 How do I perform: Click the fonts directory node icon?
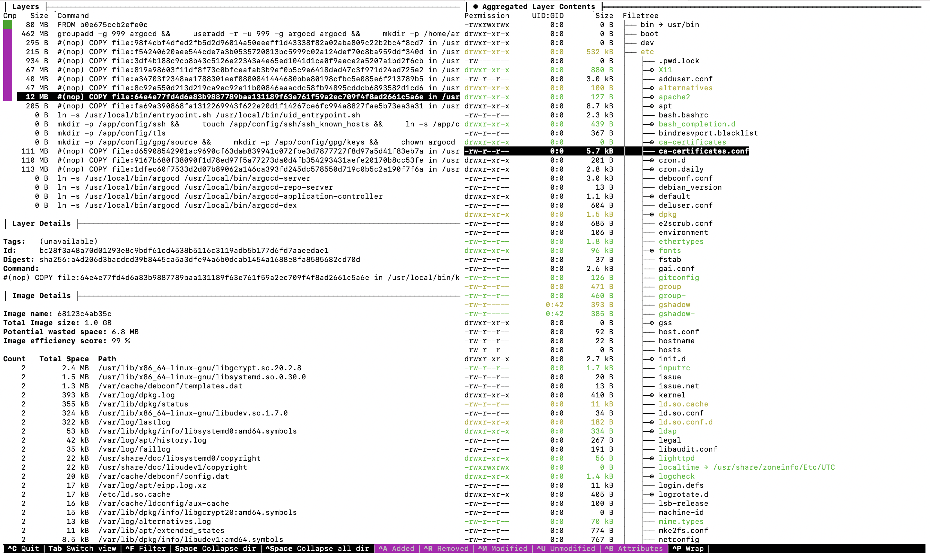(x=651, y=250)
